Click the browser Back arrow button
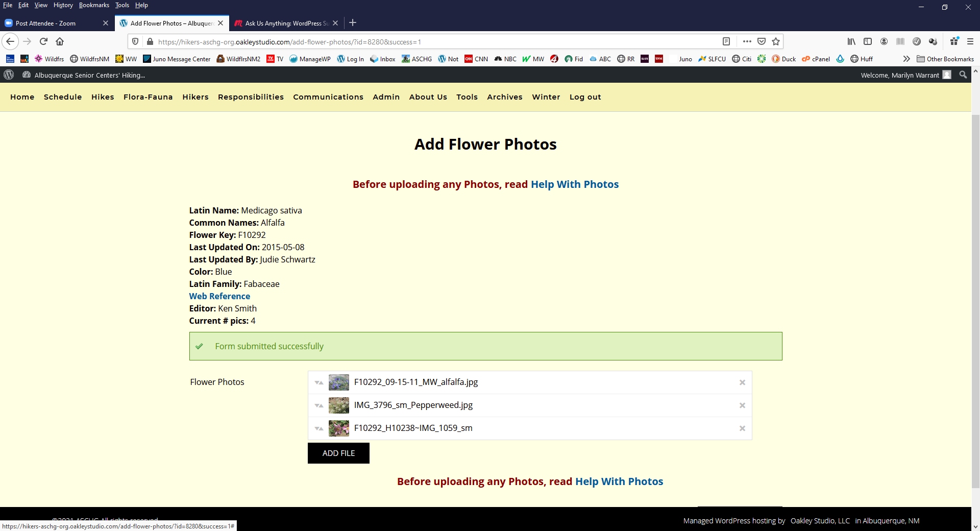Image resolution: width=980 pixels, height=531 pixels. tap(10, 41)
